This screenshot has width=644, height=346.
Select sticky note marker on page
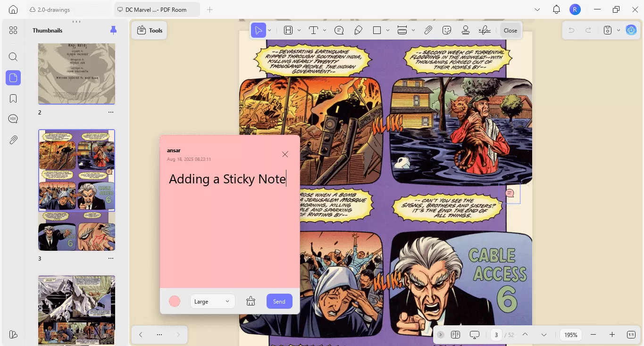tap(510, 193)
